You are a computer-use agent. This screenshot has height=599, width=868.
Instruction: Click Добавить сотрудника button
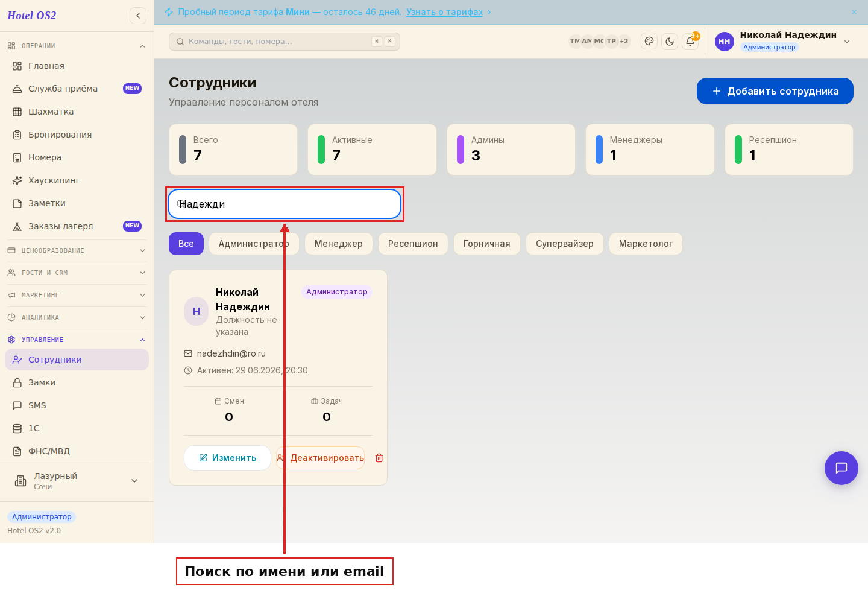pos(775,91)
